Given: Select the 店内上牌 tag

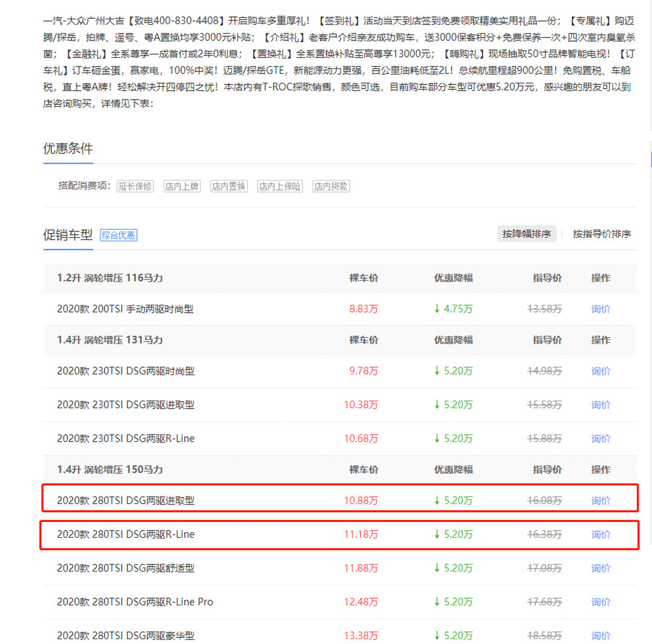Looking at the screenshot, I should [x=182, y=187].
